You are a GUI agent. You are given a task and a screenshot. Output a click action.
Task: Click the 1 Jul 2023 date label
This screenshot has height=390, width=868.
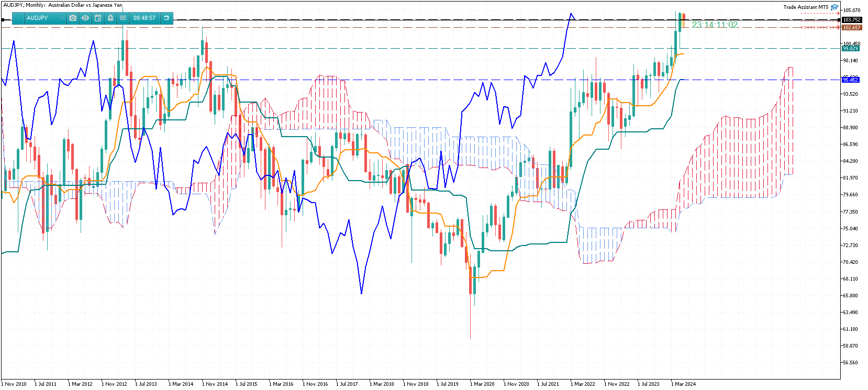(x=649, y=384)
